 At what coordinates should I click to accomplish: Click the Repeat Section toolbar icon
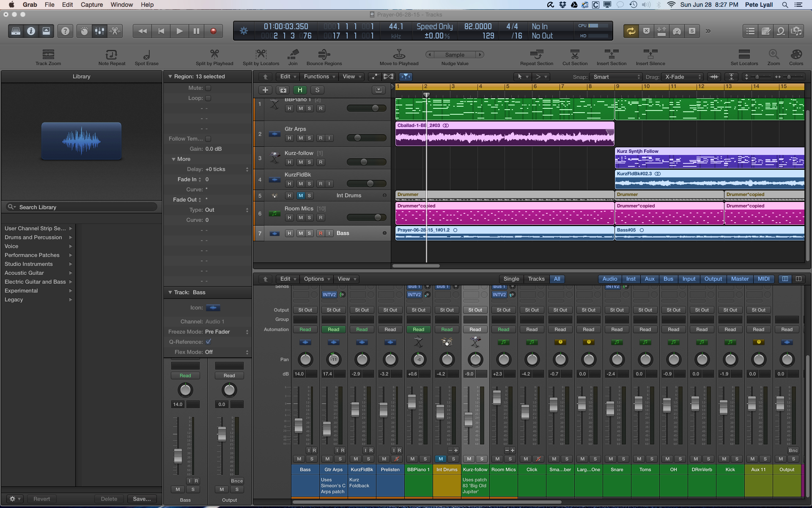(x=536, y=54)
